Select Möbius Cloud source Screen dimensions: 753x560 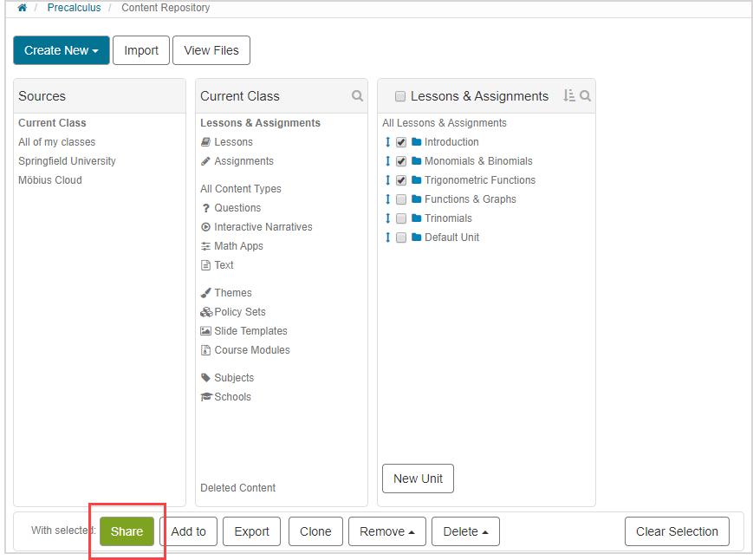point(50,180)
